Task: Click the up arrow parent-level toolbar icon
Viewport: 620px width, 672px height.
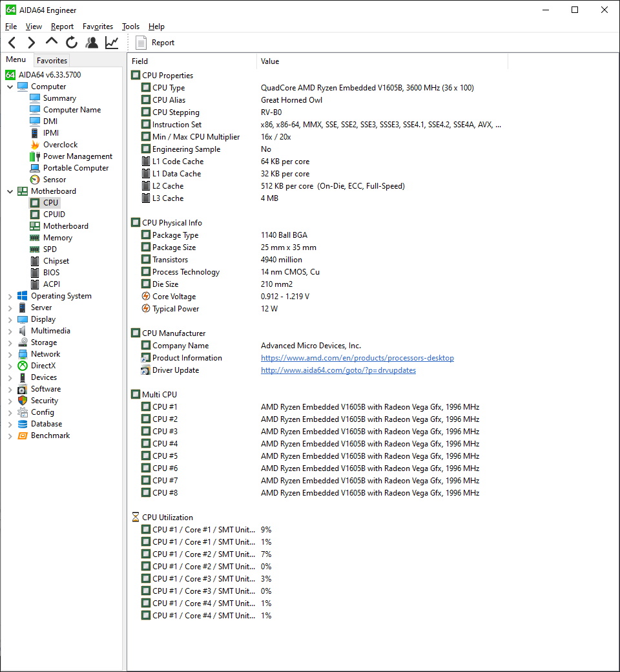Action: (52, 41)
